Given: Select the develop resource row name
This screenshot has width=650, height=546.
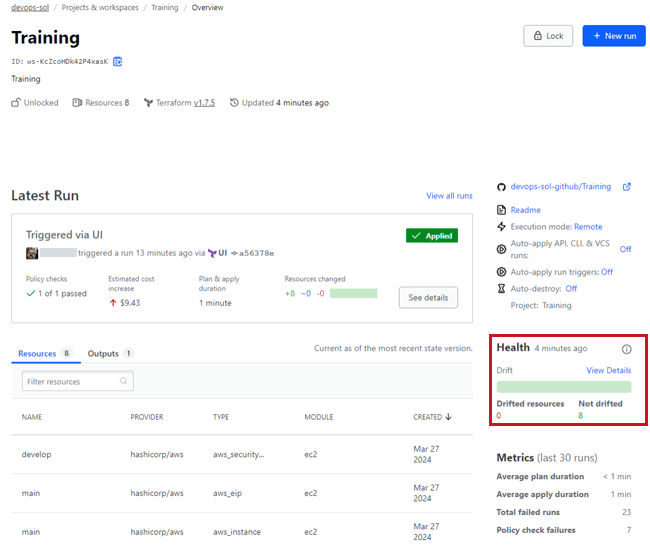Looking at the screenshot, I should tap(36, 454).
